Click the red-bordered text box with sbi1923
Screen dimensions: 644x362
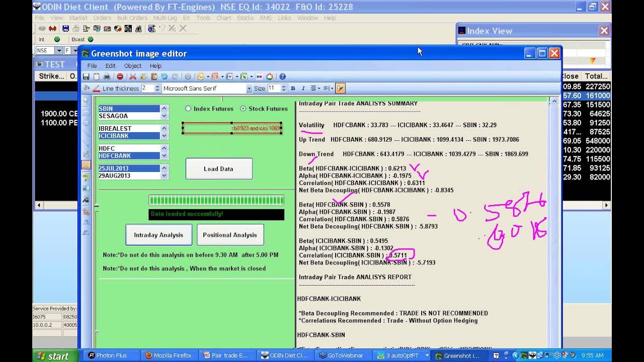[x=231, y=128]
